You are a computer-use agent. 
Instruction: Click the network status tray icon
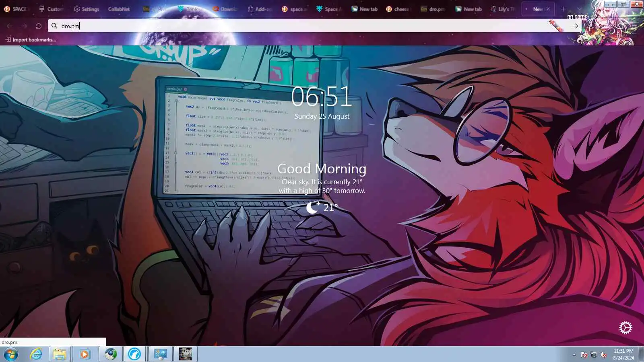coord(594,354)
